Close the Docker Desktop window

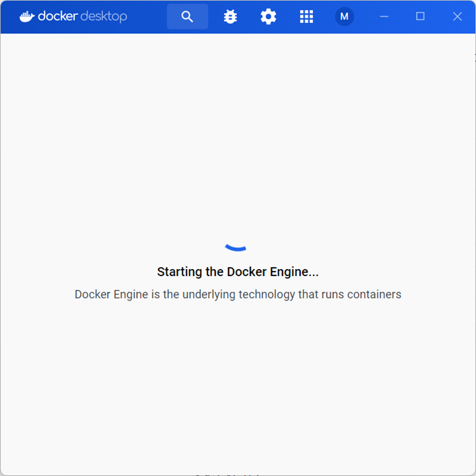pos(457,16)
